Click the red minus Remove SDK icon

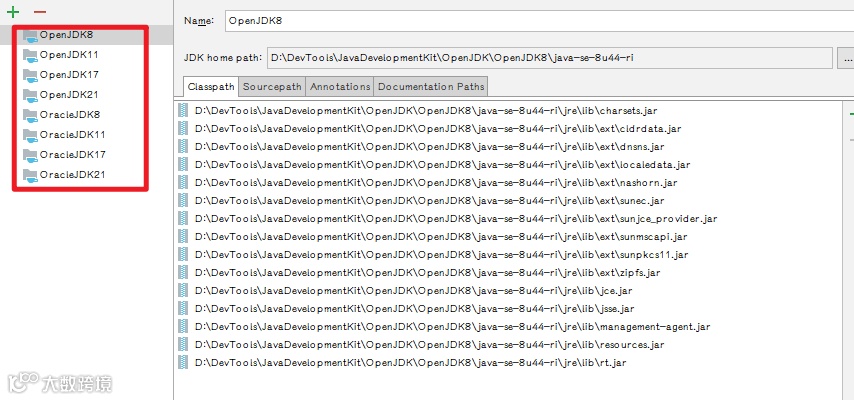40,12
